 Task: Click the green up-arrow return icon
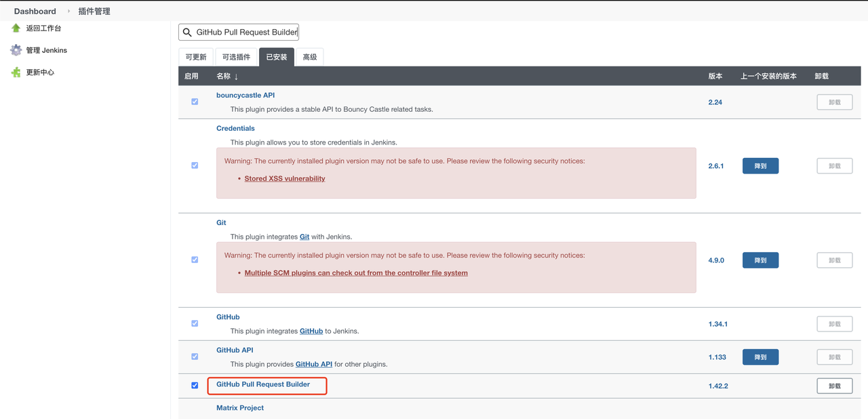tap(16, 28)
